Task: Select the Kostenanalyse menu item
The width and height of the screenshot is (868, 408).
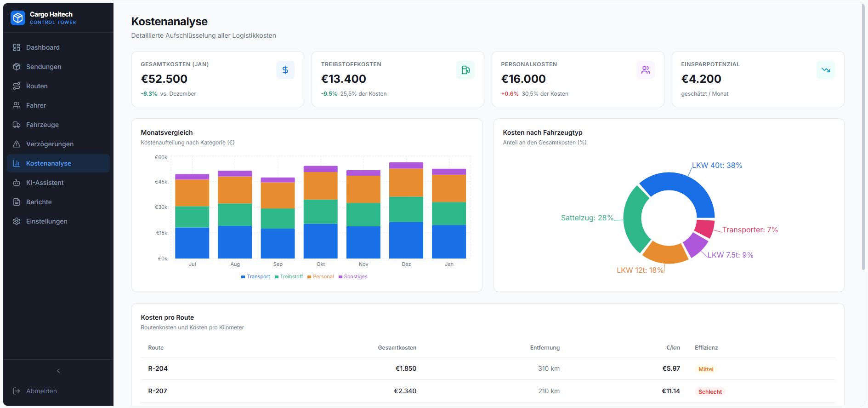Action: click(x=58, y=163)
